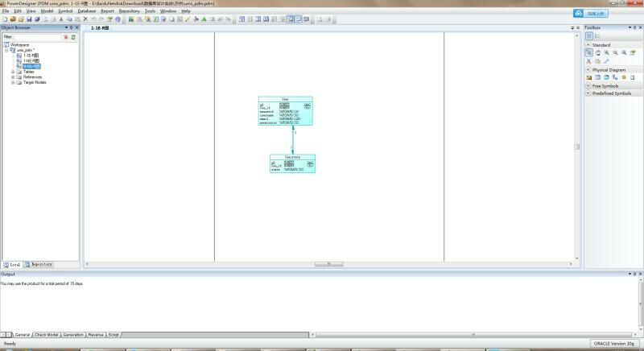Open the Database menu
Screen dimensions: 644x351
(86, 11)
